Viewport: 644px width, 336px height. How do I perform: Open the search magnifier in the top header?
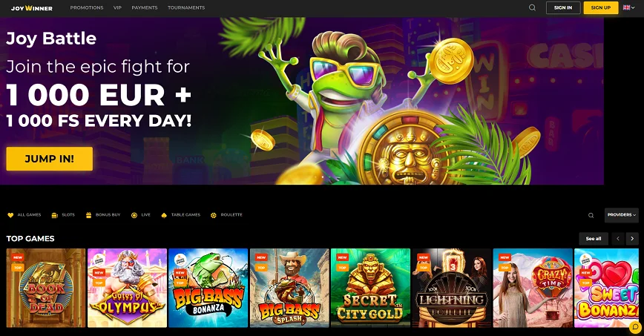pyautogui.click(x=532, y=7)
